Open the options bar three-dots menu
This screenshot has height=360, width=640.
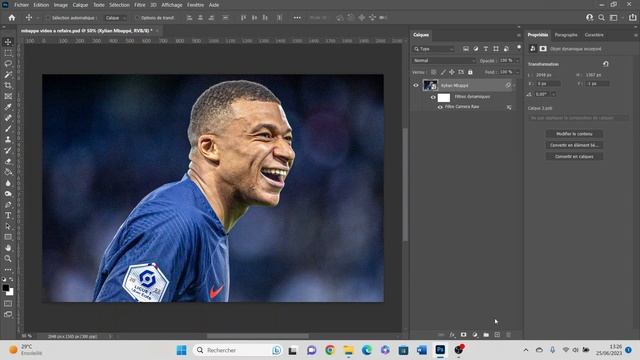point(297,18)
